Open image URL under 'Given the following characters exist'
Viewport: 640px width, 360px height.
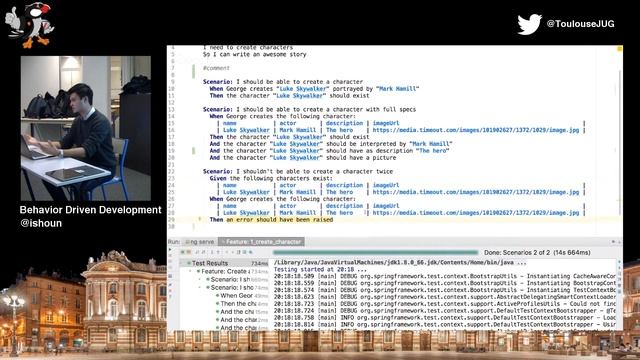[x=476, y=192]
